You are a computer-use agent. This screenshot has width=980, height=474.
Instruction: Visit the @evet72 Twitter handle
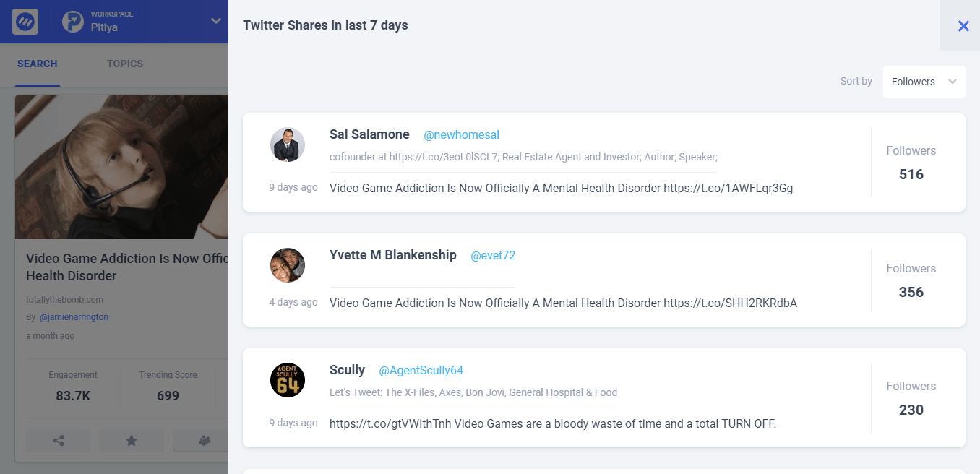493,256
